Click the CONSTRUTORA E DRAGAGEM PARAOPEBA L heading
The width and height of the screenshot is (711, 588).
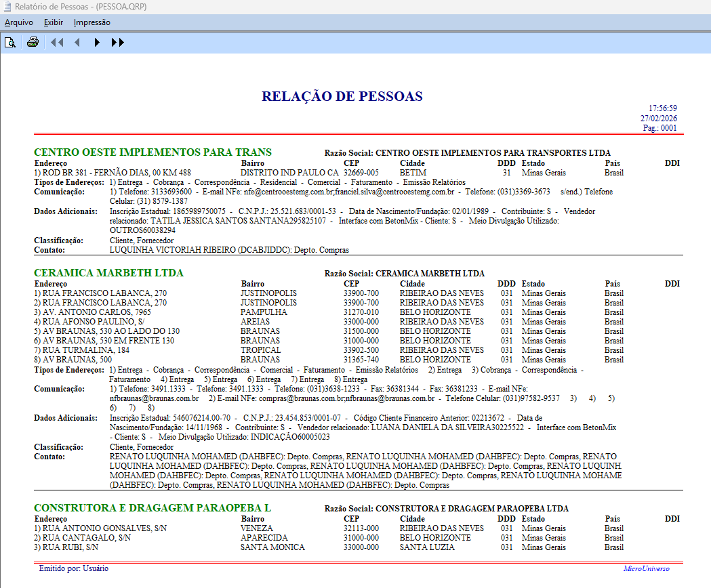coord(153,508)
